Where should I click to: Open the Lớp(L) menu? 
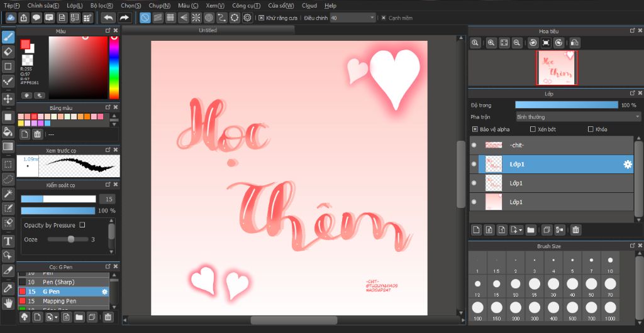coord(75,6)
